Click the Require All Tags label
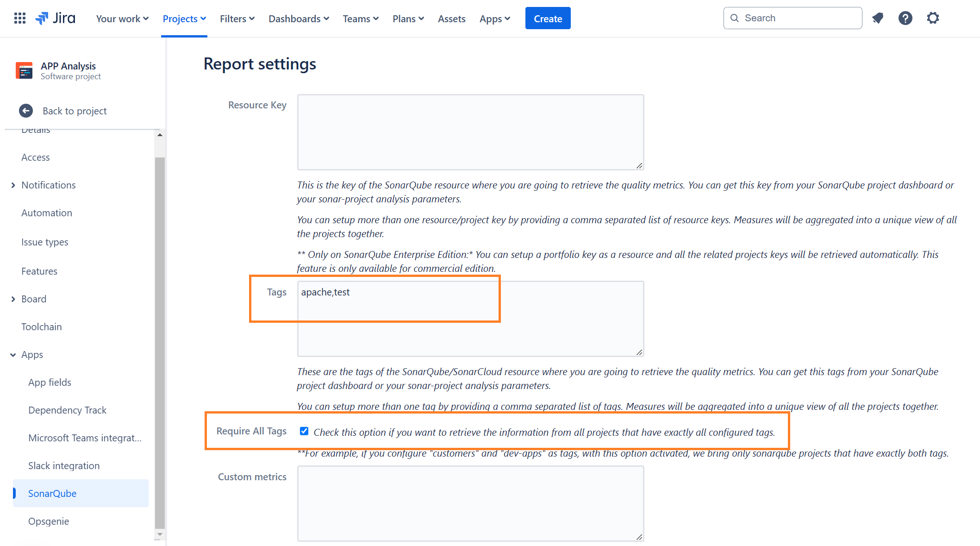This screenshot has width=980, height=546. coord(251,431)
